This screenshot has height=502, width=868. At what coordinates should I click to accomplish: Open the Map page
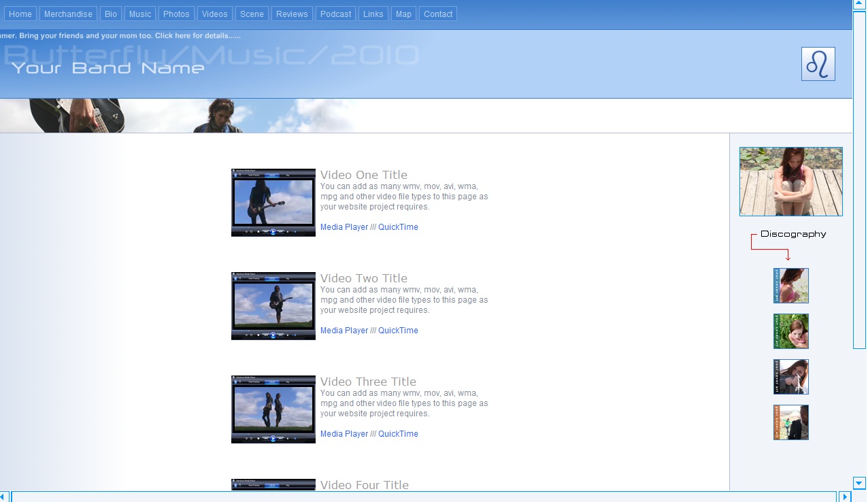[403, 14]
